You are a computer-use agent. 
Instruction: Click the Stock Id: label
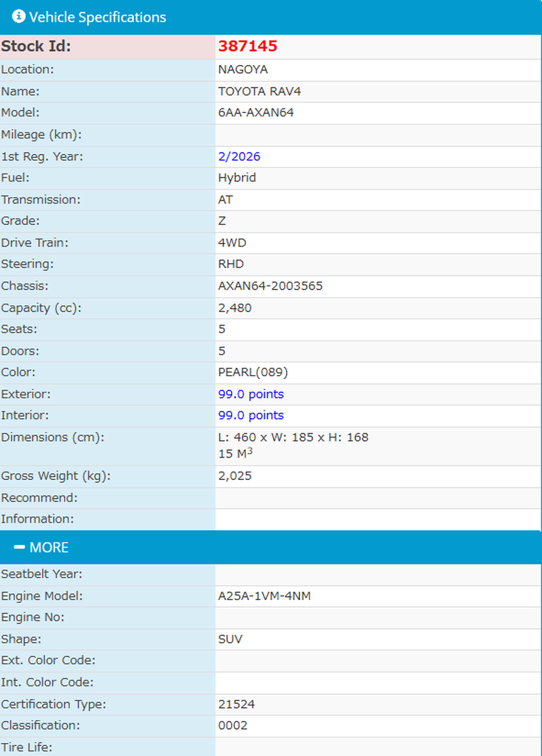(36, 46)
